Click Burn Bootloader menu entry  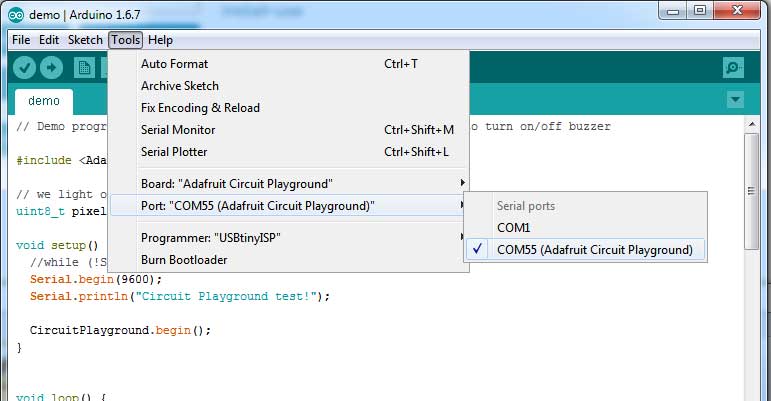[x=184, y=259]
